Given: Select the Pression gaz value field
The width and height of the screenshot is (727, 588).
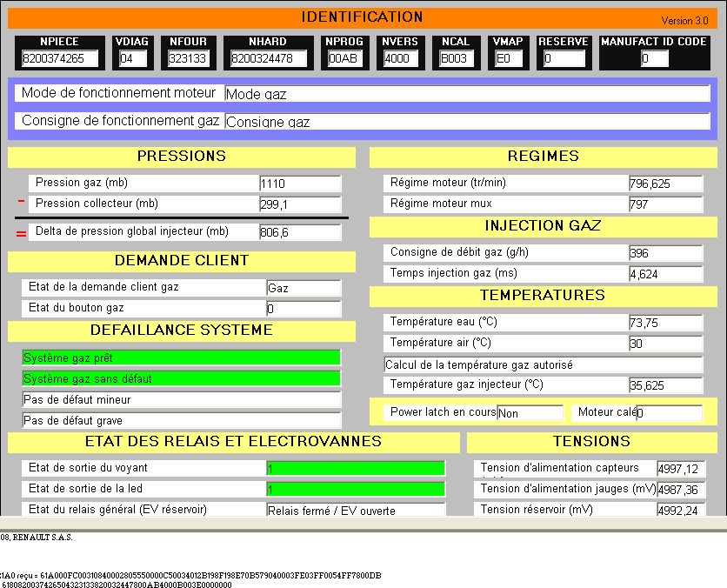Looking at the screenshot, I should (299, 184).
